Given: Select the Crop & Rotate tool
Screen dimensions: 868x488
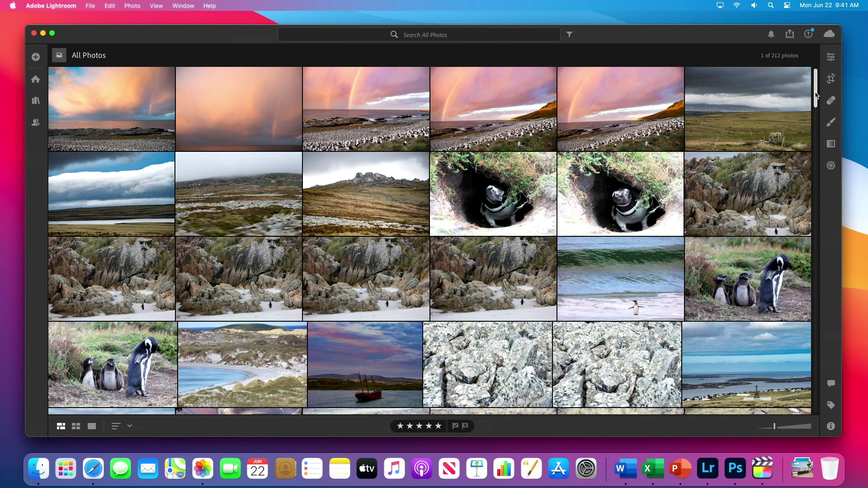Looking at the screenshot, I should (831, 79).
